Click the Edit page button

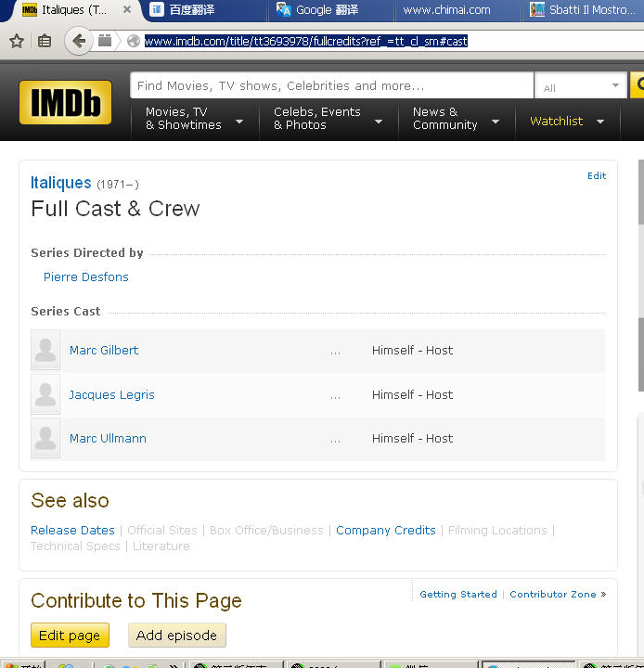click(70, 636)
